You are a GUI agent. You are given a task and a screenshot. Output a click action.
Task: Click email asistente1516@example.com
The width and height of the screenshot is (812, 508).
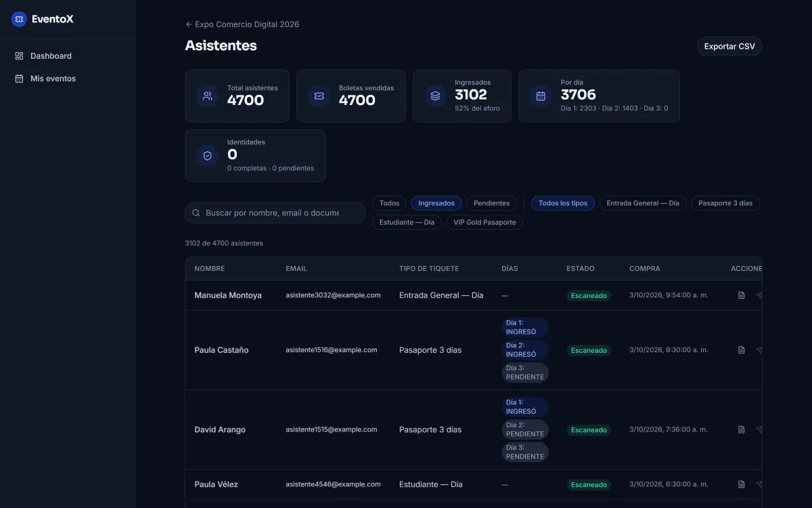pyautogui.click(x=332, y=350)
